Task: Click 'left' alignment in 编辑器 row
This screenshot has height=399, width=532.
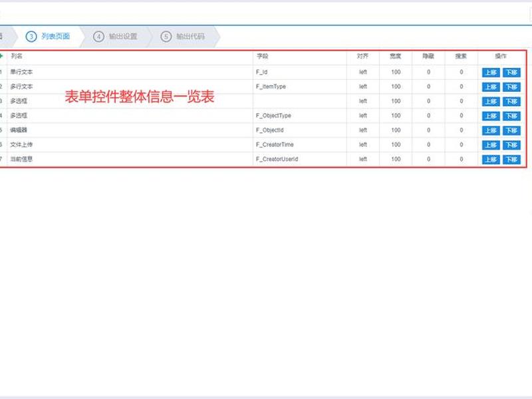Action: [x=363, y=130]
